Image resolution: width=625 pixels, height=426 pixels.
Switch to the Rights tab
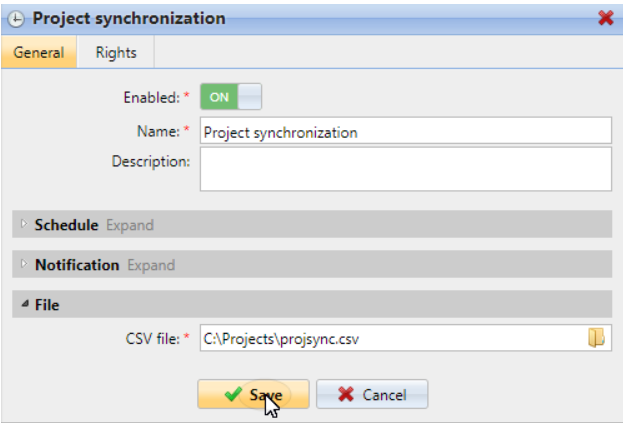coord(116,53)
